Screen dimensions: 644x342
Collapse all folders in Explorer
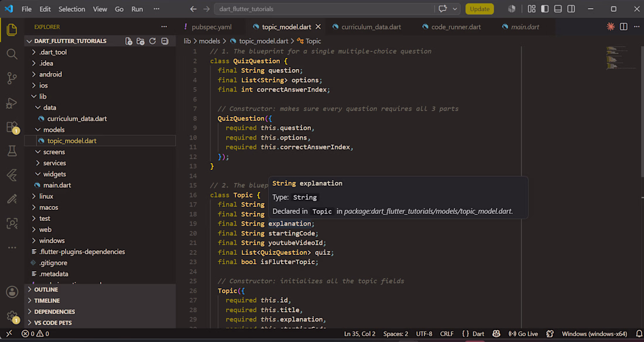point(165,41)
